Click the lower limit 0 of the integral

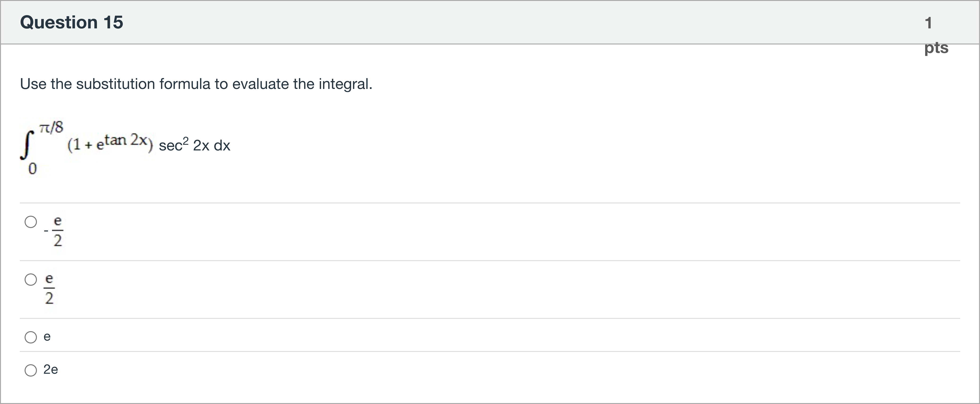(33, 168)
